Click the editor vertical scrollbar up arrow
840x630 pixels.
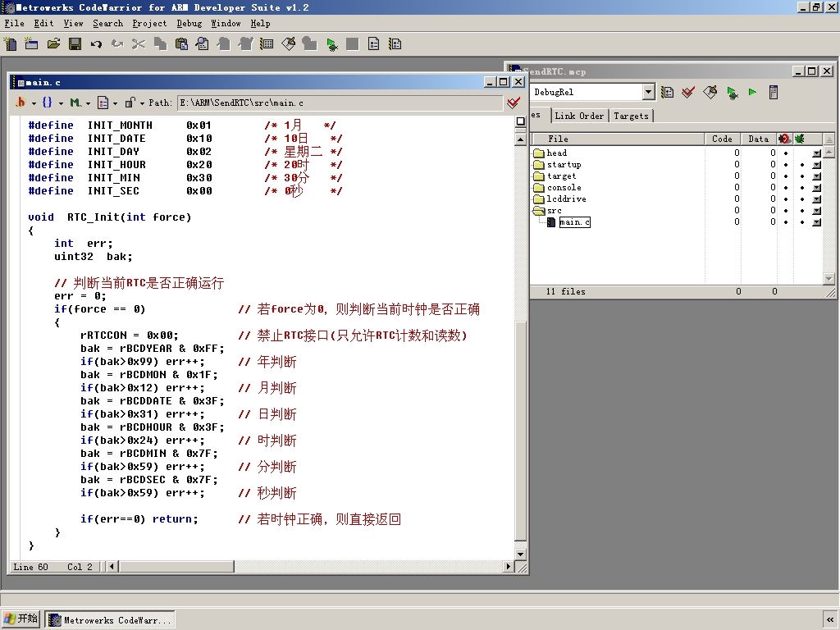[520, 139]
